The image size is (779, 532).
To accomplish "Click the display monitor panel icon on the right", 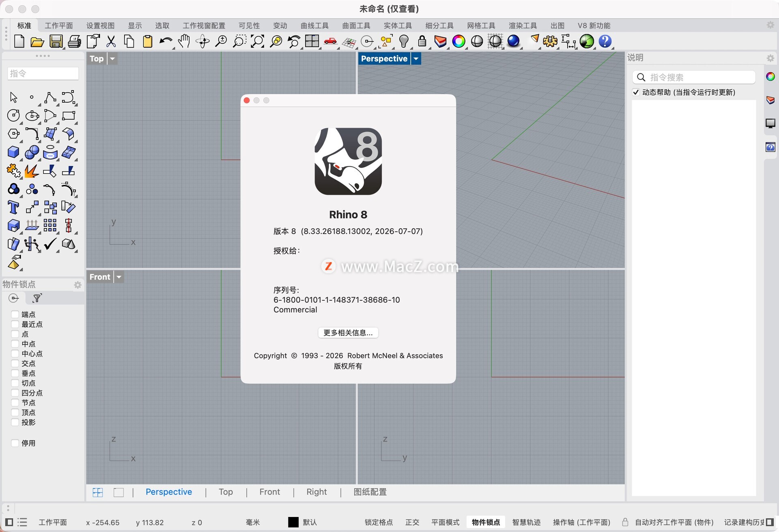I will 770,124.
